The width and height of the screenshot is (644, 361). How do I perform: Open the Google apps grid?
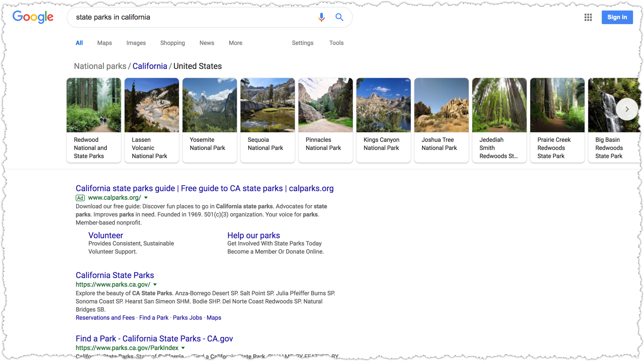point(588,17)
